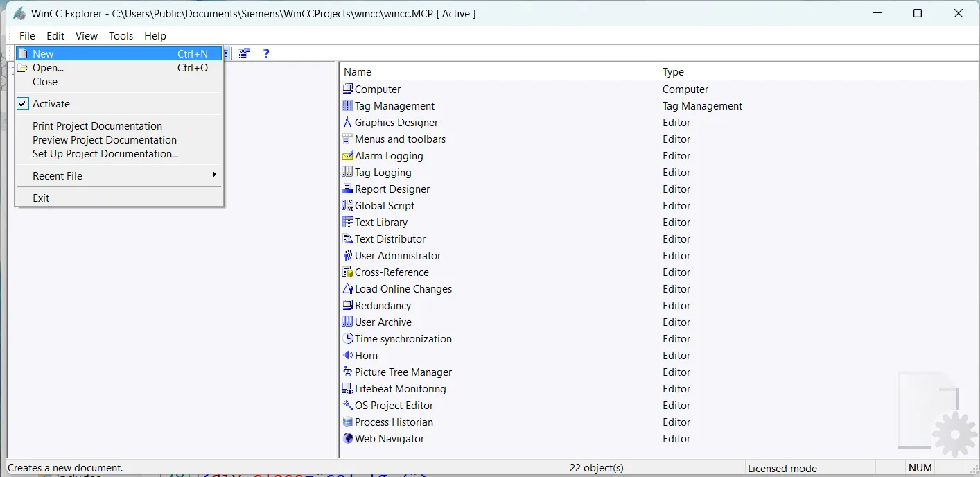Click the Web Navigator globe icon
Screen dimensions: 980x477
(x=348, y=438)
